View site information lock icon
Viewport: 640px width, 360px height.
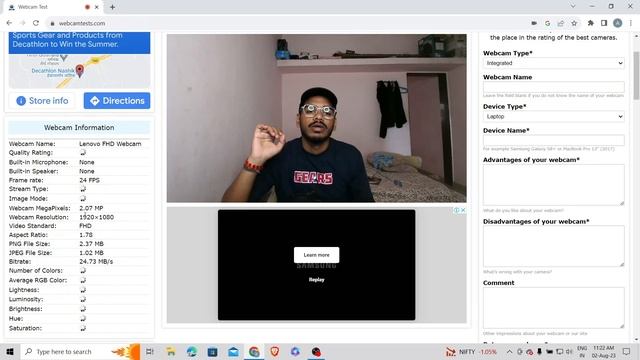point(52,23)
